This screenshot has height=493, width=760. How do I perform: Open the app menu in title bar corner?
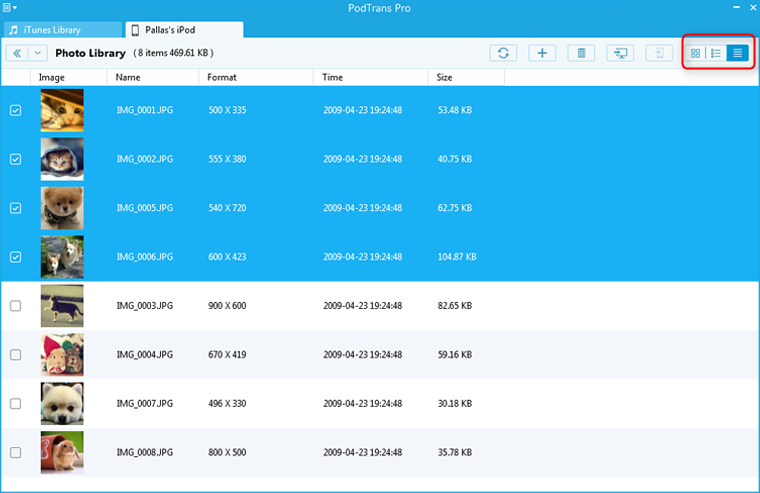pyautogui.click(x=9, y=8)
